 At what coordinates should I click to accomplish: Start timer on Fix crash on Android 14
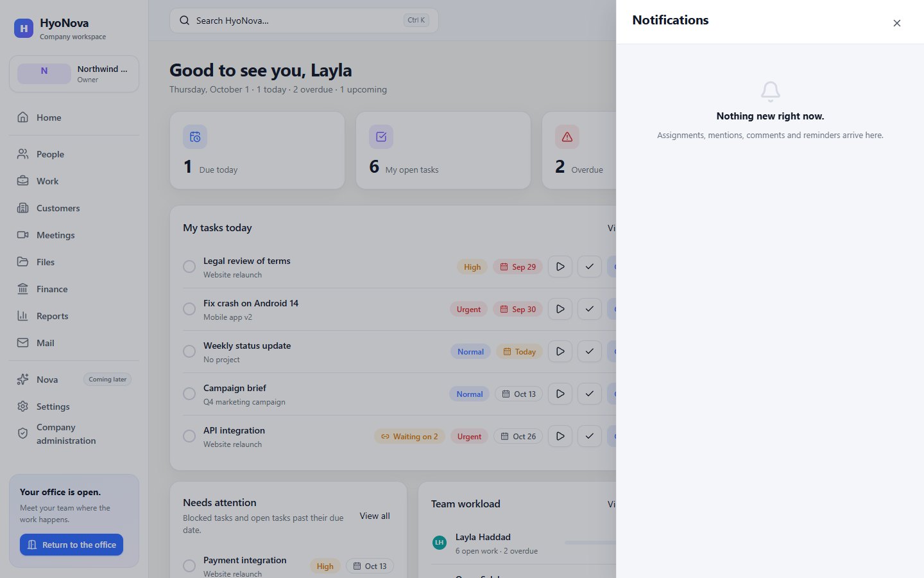pos(560,309)
